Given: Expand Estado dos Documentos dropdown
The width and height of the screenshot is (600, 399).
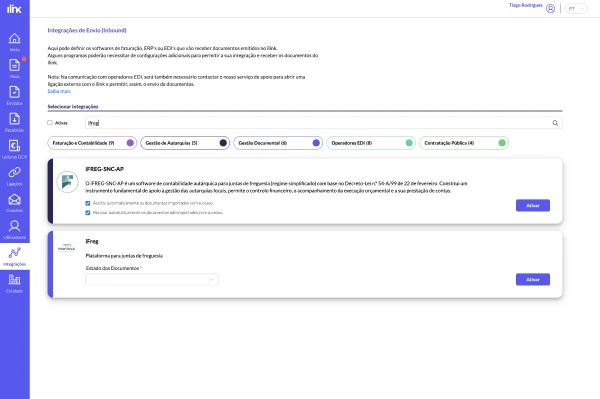Looking at the screenshot, I should (152, 279).
